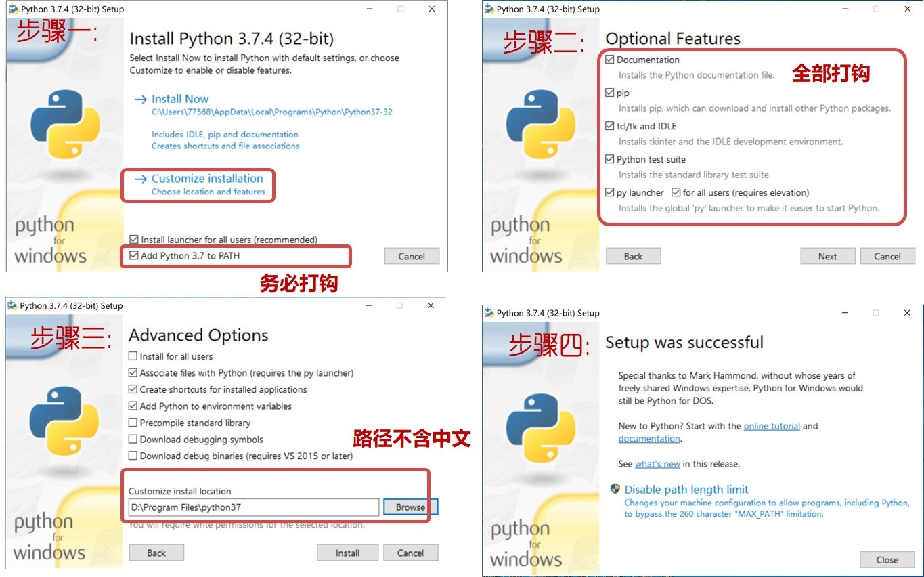Open the documentation link on success page
This screenshot has height=577, width=924.
[649, 439]
